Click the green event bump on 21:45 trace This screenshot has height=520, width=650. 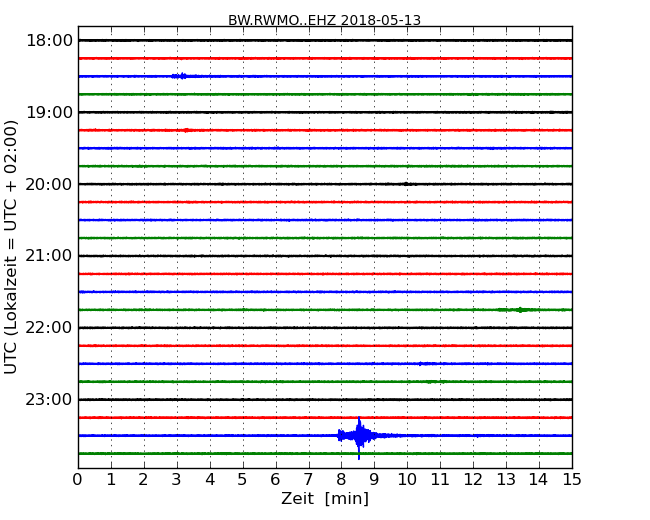click(520, 310)
